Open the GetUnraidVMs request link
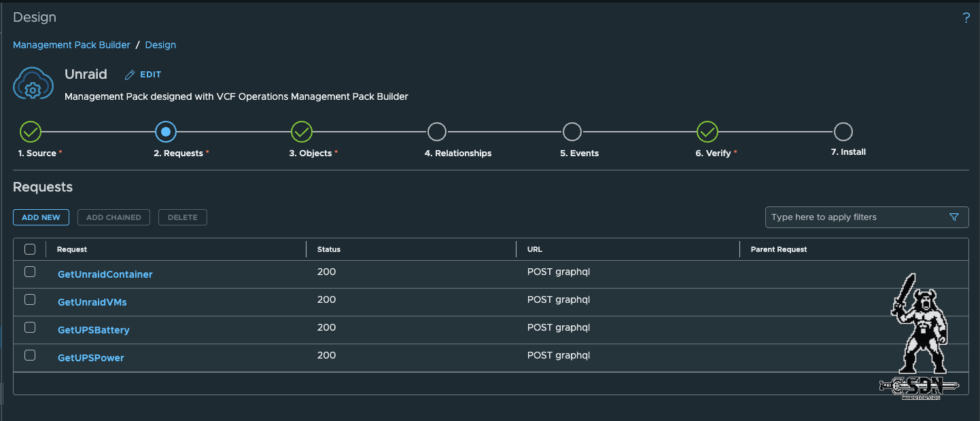Viewport: 980px width, 421px height. pyautogui.click(x=92, y=302)
